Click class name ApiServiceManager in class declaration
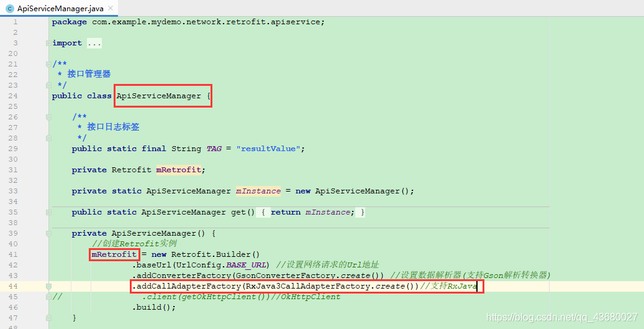This screenshot has height=329, width=644. (158, 96)
